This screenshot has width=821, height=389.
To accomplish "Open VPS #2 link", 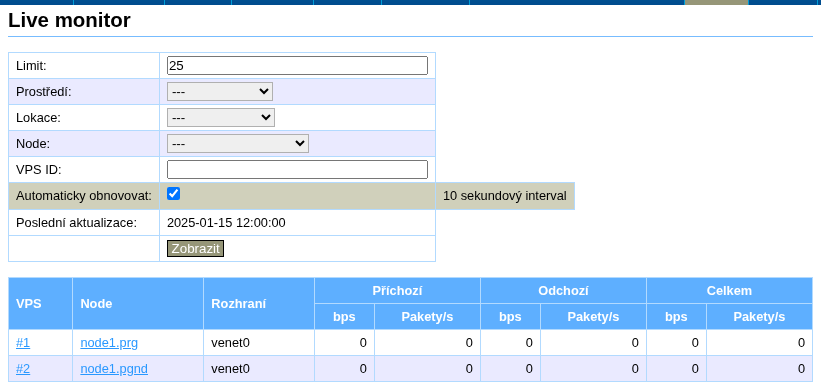I will tap(23, 369).
